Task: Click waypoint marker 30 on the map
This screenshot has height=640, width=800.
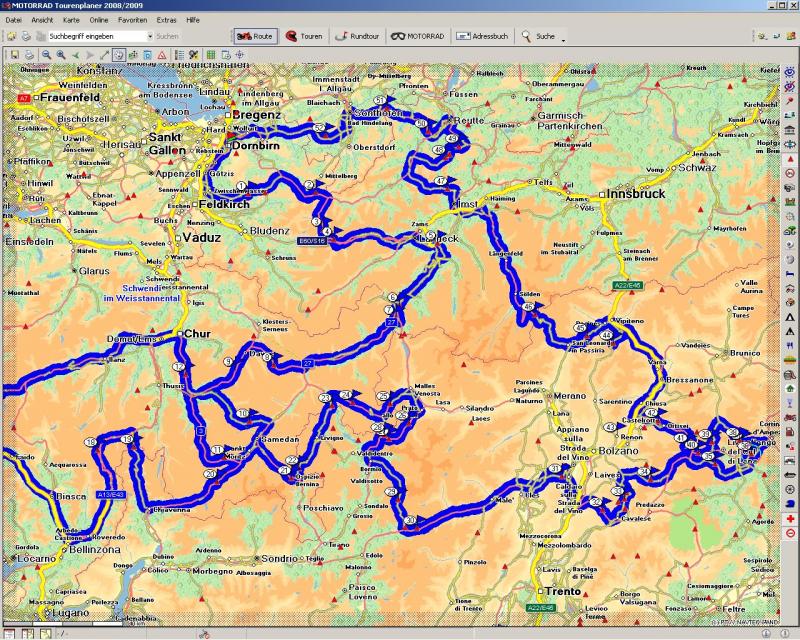Action: (x=410, y=521)
